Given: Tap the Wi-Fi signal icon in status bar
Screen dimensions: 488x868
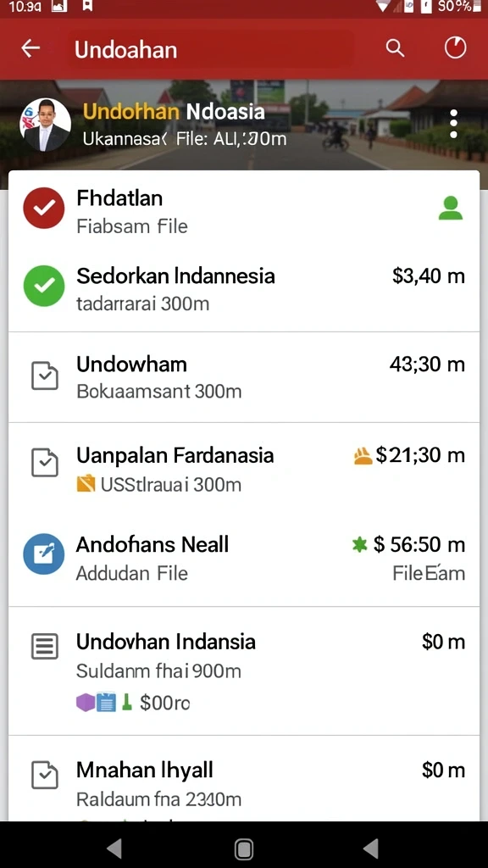Looking at the screenshot, I should [383, 6].
